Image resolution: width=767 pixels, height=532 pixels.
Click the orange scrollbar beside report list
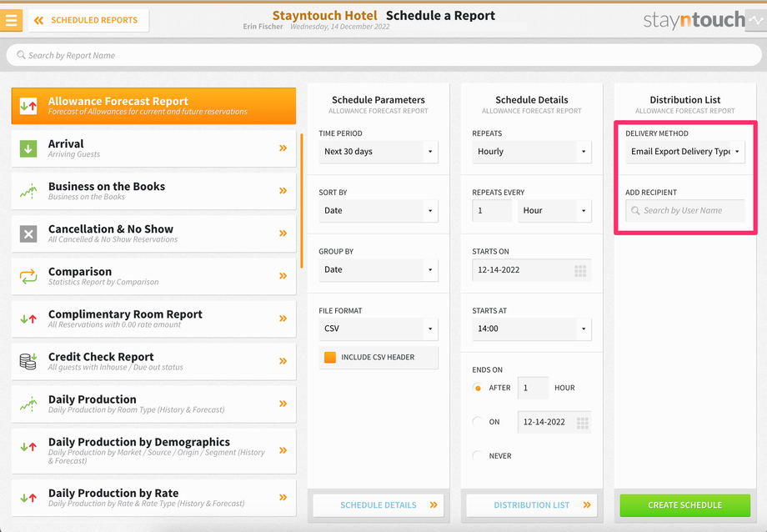(x=302, y=201)
